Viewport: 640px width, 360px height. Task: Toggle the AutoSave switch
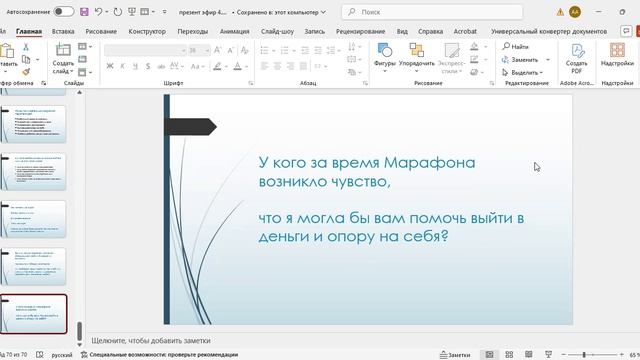coord(64,12)
